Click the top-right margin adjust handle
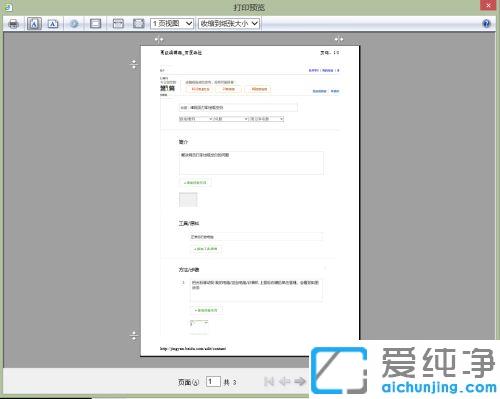Screen dimensions: 500x399 [x=339, y=39]
